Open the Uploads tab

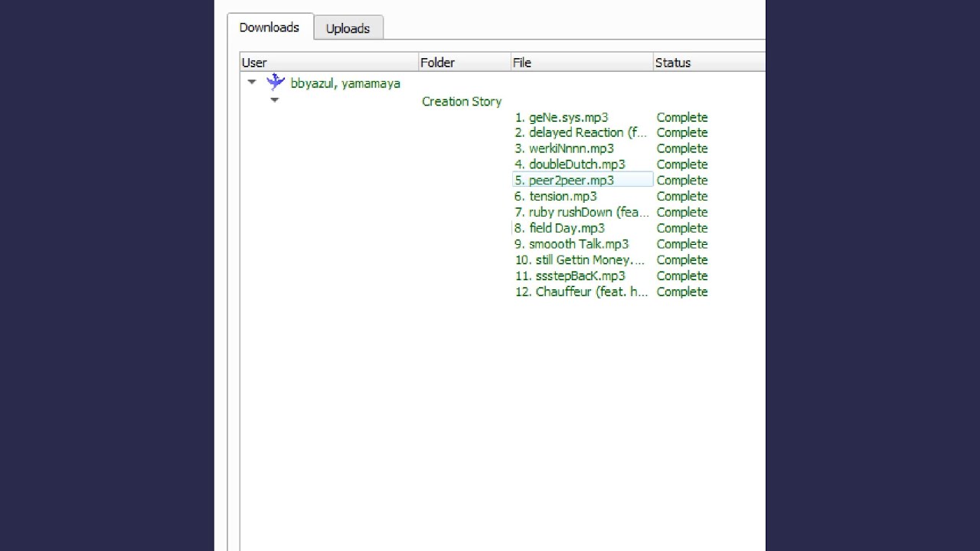pos(348,28)
